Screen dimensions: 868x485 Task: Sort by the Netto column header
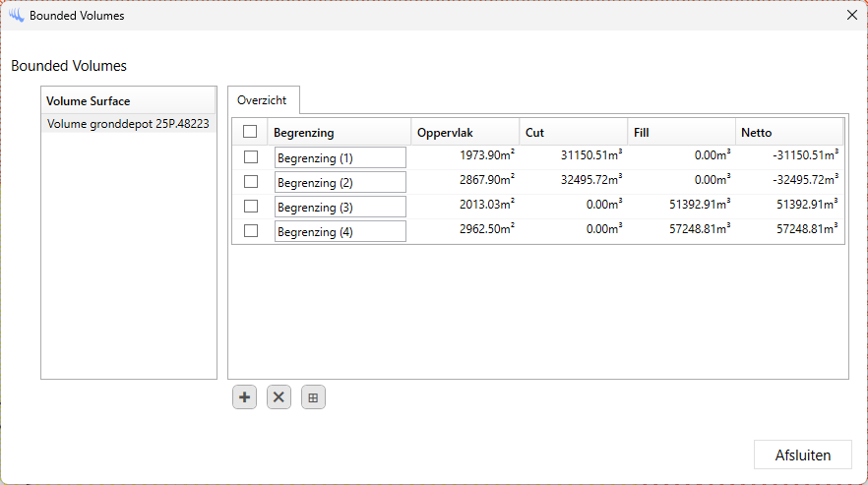[788, 132]
